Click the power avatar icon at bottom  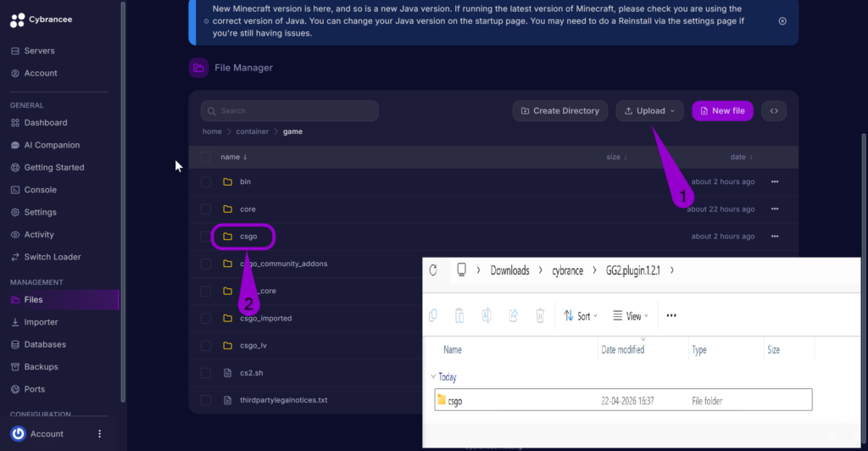click(x=19, y=434)
